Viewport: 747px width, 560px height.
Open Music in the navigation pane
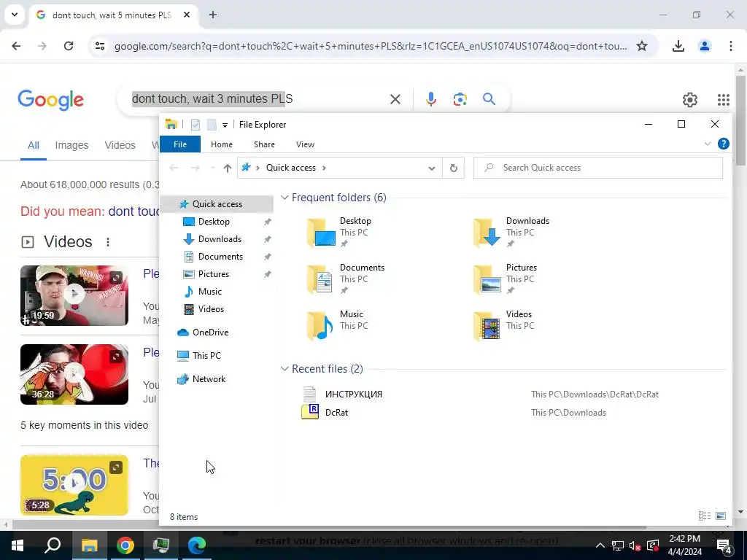(209, 292)
